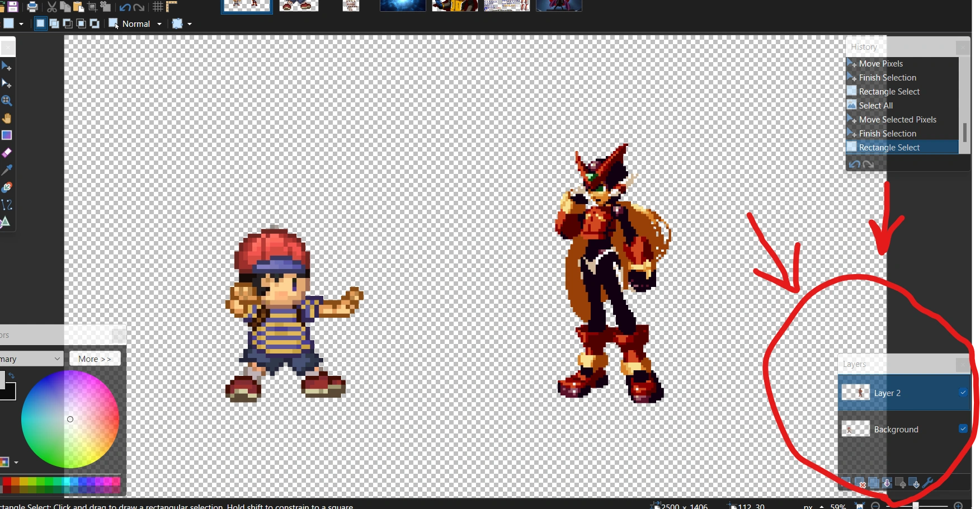Click the zoom out minus button

[876, 506]
